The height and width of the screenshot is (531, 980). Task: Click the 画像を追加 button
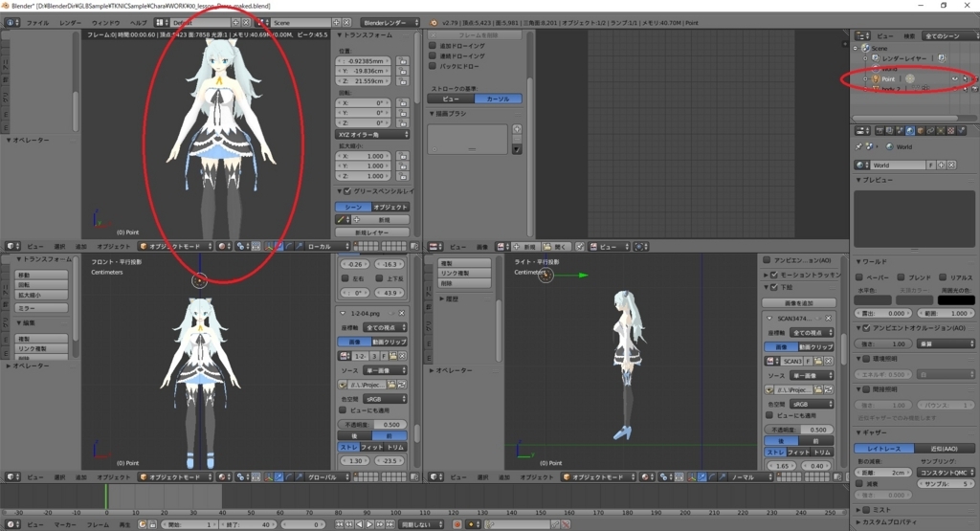click(799, 303)
